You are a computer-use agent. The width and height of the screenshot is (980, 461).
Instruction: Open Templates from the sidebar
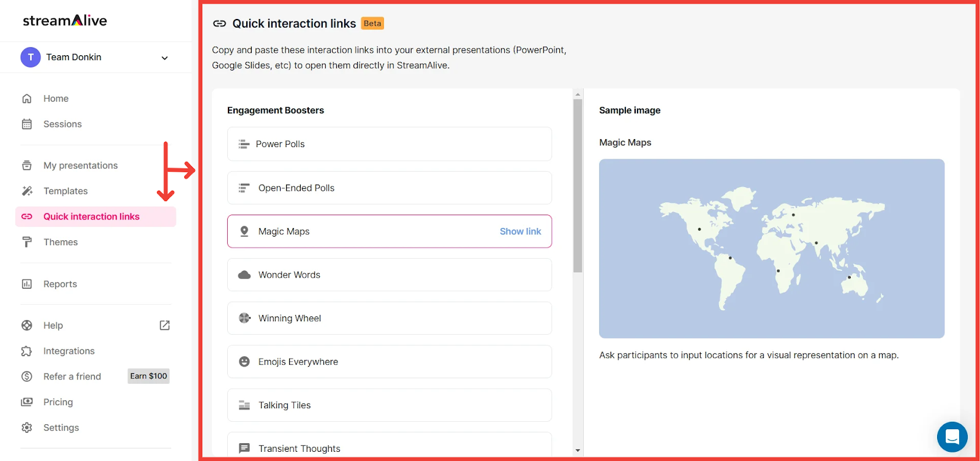[66, 191]
